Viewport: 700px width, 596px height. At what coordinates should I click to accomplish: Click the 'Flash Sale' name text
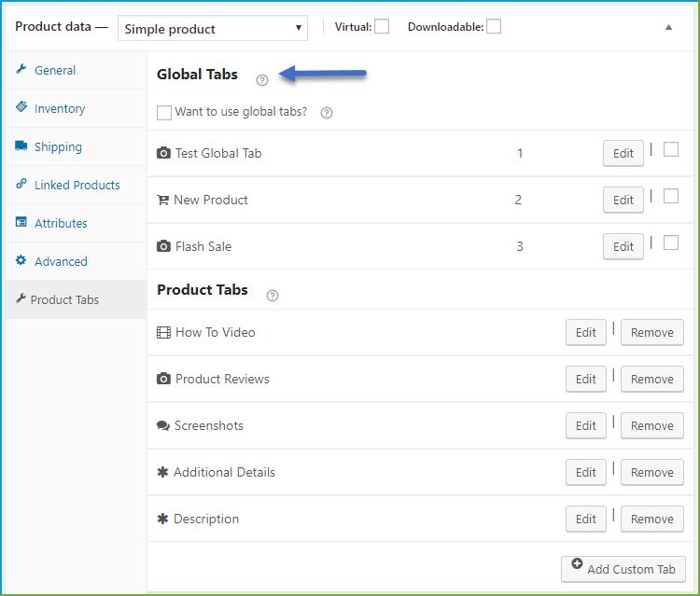[203, 246]
